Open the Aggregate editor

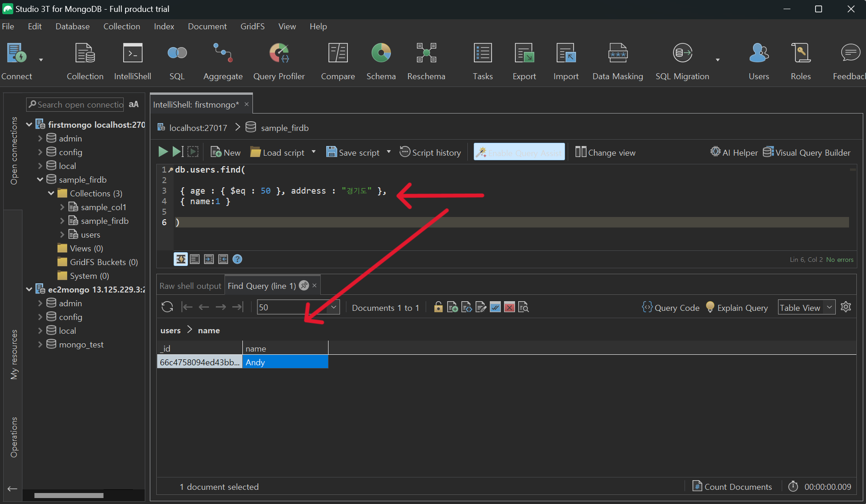click(x=223, y=61)
